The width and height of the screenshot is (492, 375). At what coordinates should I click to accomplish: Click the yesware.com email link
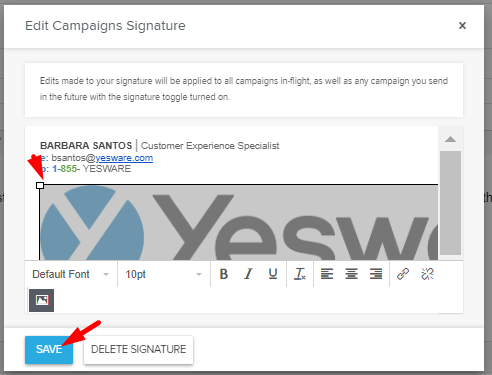(124, 158)
